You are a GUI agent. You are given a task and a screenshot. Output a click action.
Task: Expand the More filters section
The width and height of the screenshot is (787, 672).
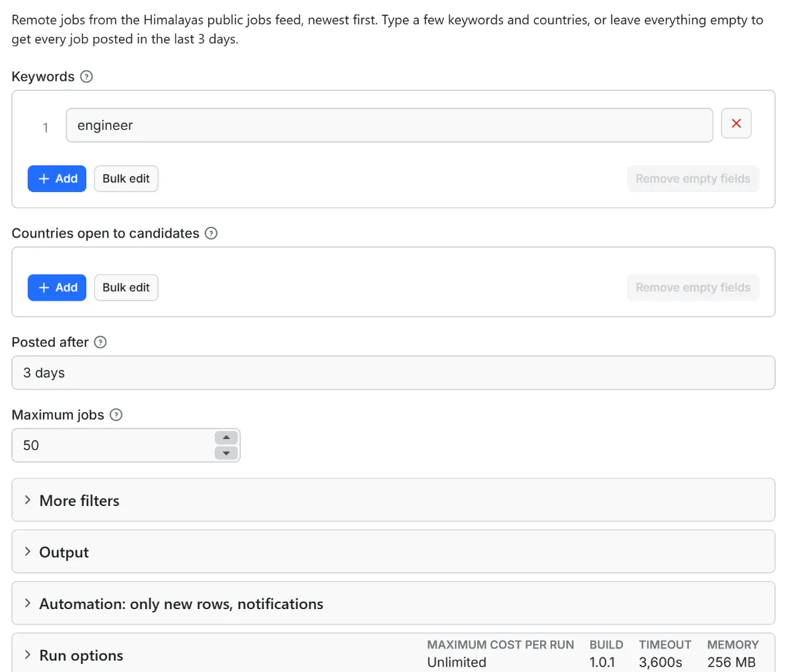click(394, 501)
